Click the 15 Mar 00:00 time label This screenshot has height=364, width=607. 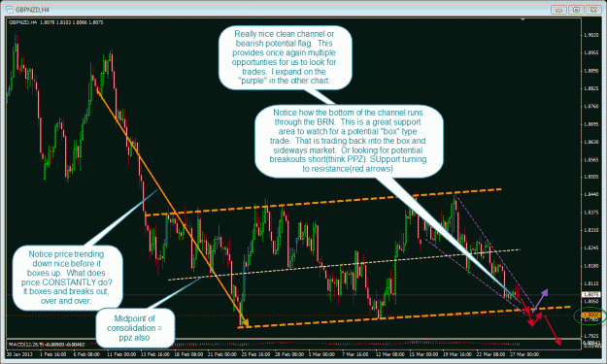(423, 354)
